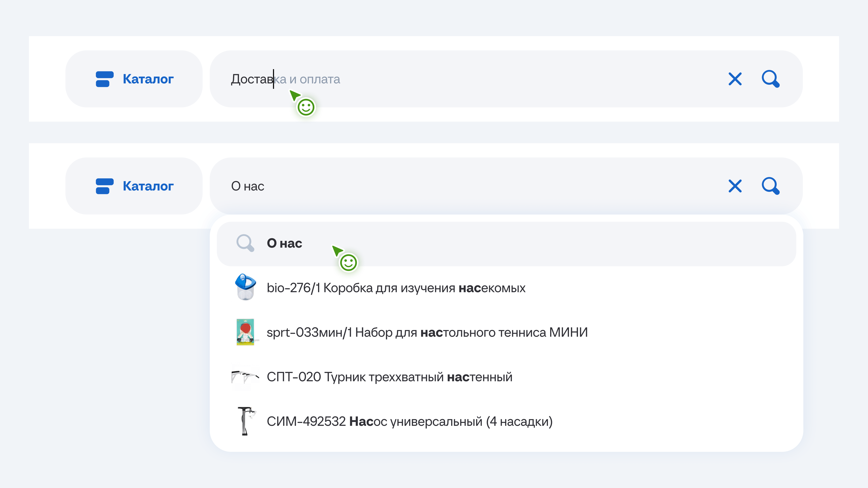Click the magnifier icon in the 'О нас' suggestion

(245, 243)
